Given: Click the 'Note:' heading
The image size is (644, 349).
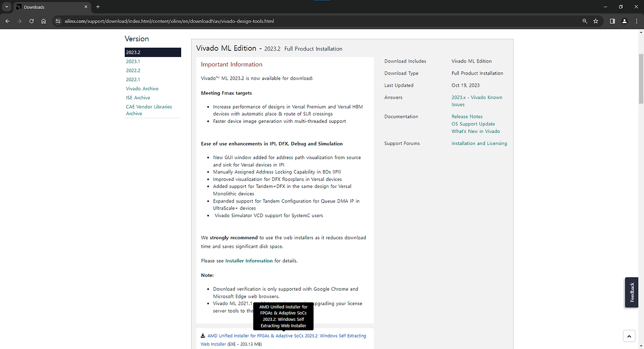Looking at the screenshot, I should [207, 275].
